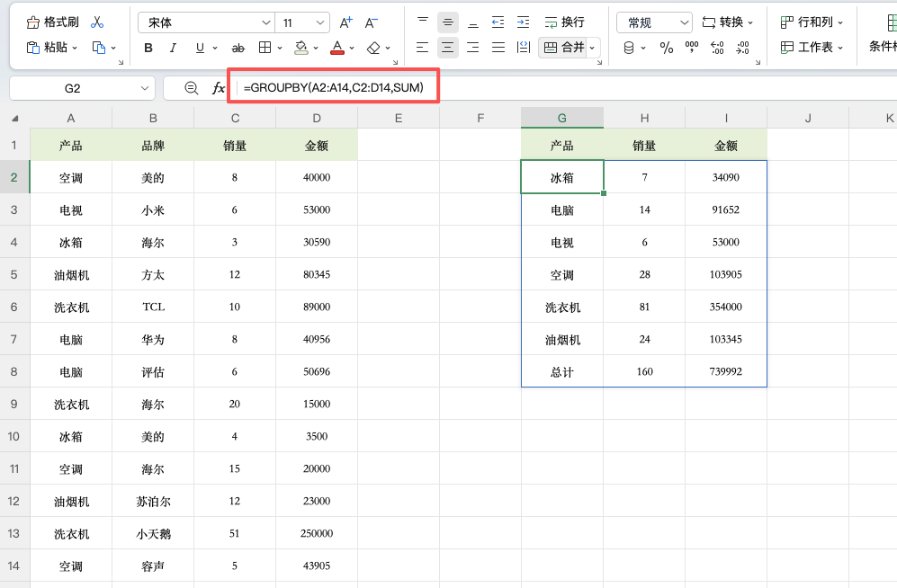The image size is (897, 588).
Task: Open the underline style dropdown arrow
Action: point(215,48)
